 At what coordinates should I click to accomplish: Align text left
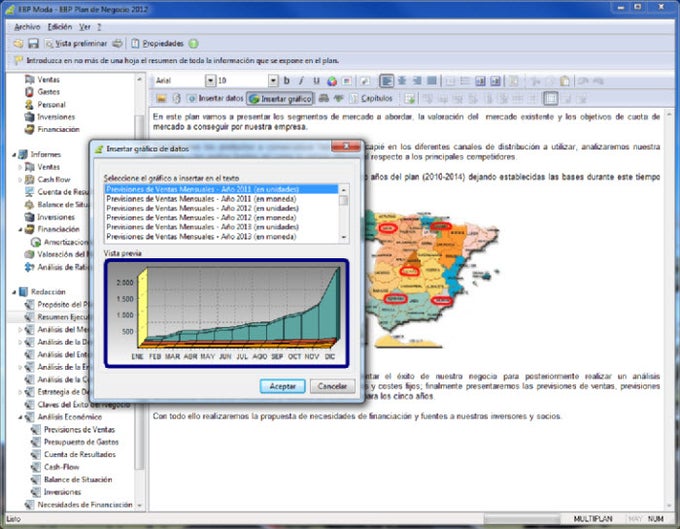386,81
